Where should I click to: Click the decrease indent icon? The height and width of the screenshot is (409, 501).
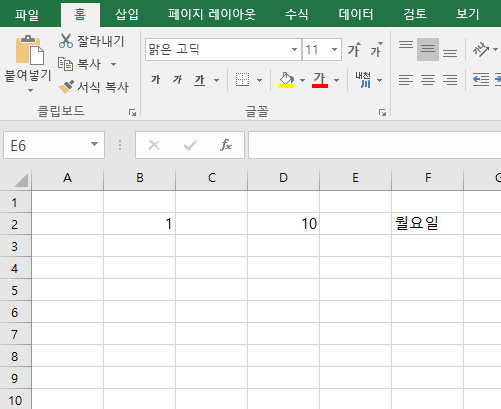(481, 80)
